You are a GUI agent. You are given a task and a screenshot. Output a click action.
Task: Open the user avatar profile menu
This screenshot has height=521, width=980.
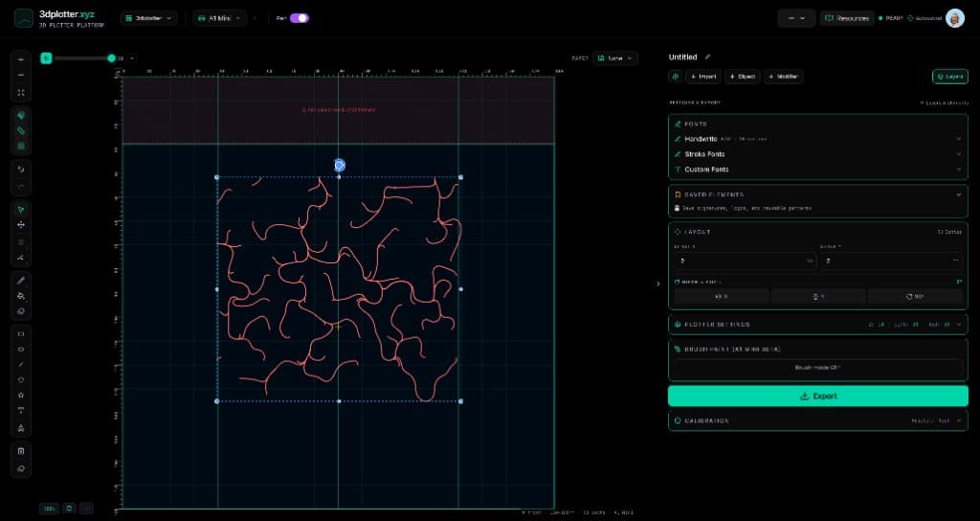tap(955, 18)
